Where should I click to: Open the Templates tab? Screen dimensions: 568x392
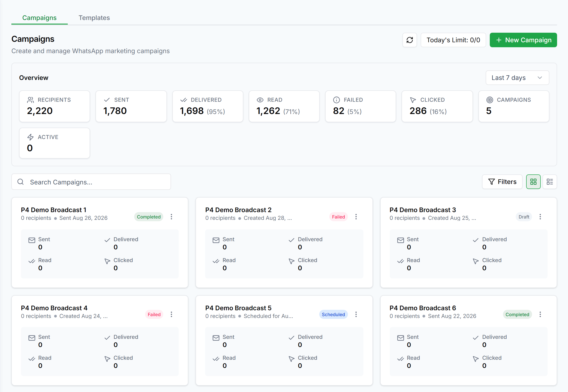click(x=94, y=18)
